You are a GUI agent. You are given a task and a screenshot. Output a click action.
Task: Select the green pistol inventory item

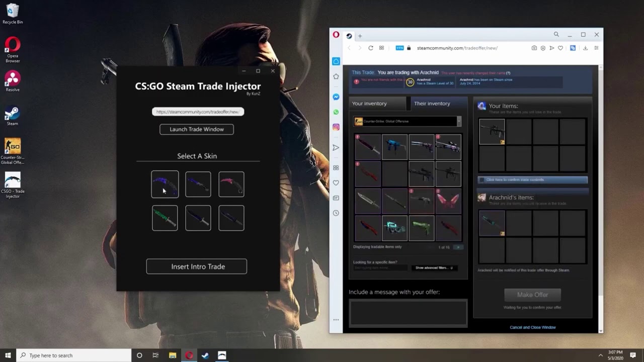[422, 228]
